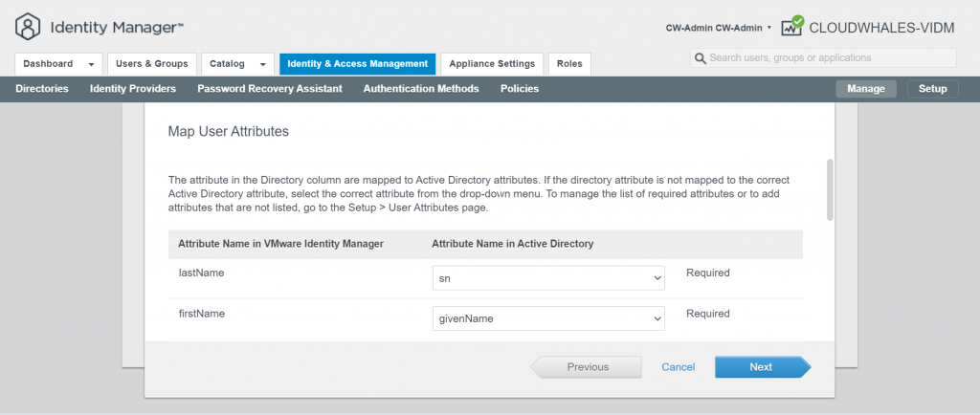Open Password Recovery Assistant
This screenshot has width=980, height=415.
[270, 89]
